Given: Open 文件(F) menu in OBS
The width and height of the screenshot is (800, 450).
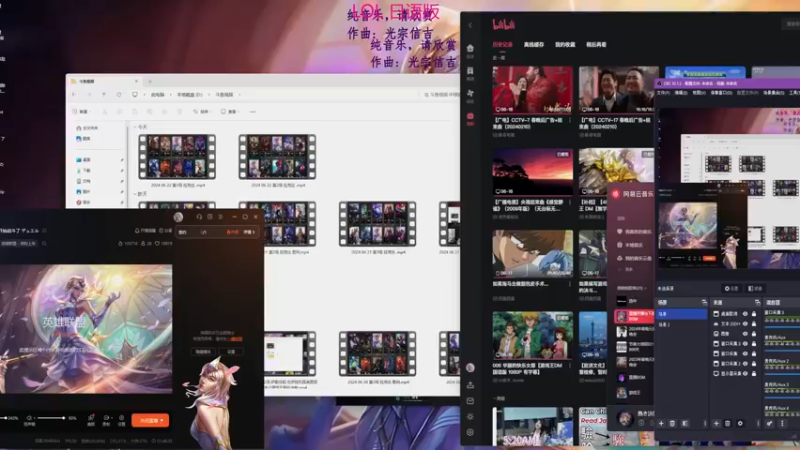Looking at the screenshot, I should click(x=663, y=93).
